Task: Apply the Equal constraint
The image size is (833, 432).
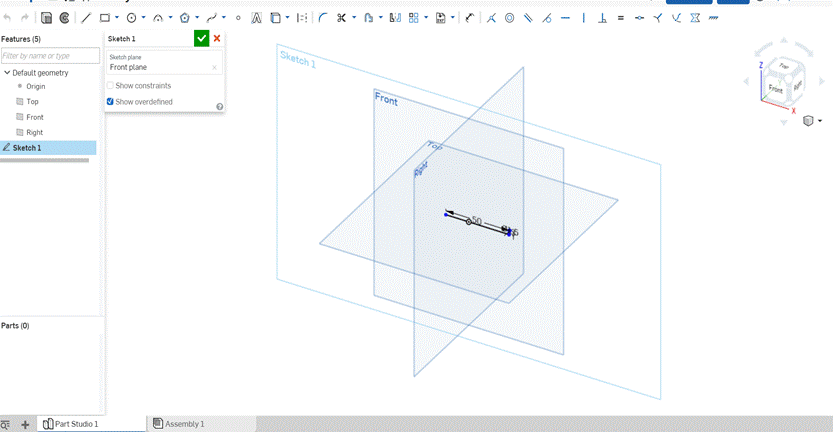Action: click(620, 18)
